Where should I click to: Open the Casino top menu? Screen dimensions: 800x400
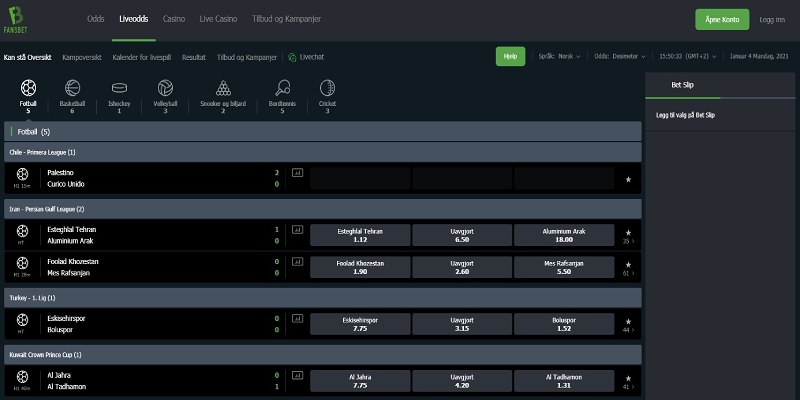pos(174,19)
